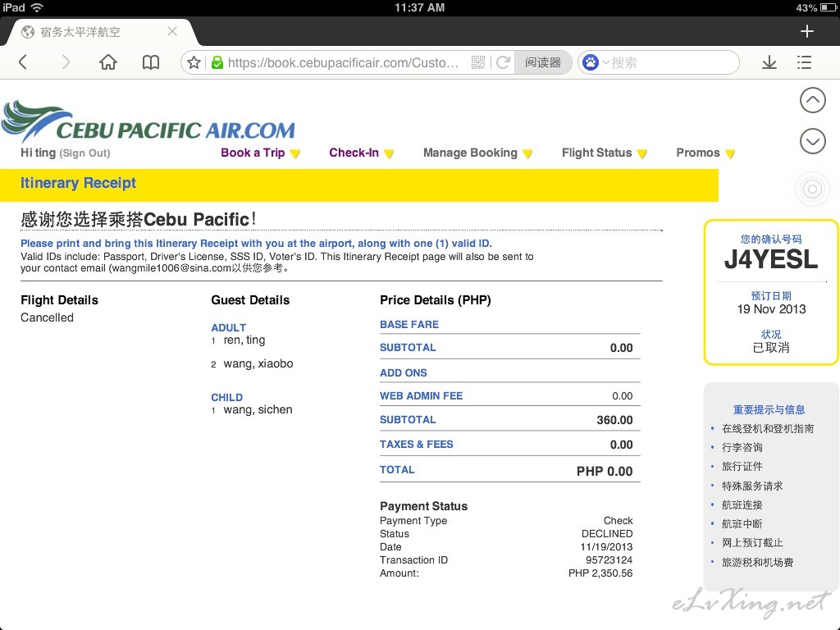Viewport: 840px width, 630px height.
Task: Close the 宿务太平洋航空 tab
Action: (172, 31)
